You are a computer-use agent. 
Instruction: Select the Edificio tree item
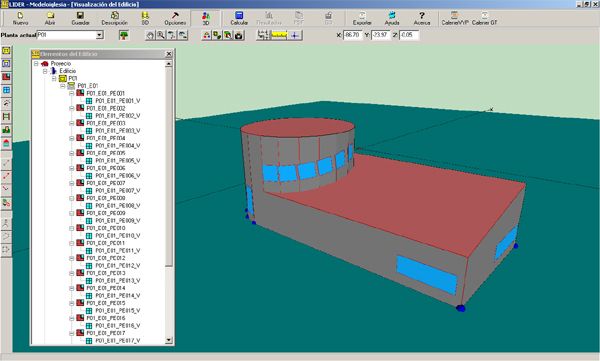point(68,71)
